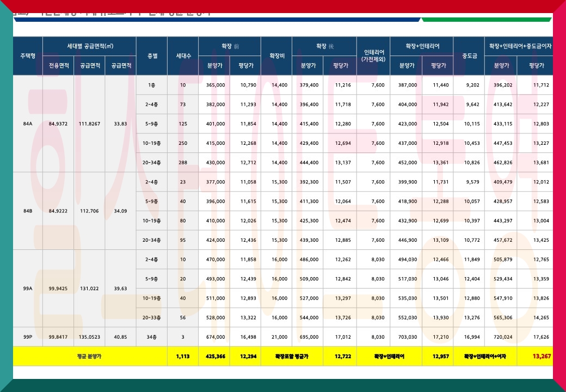Click the 17,626 per-pyeong value
Viewport: 566px width, 392px height.
(541, 337)
